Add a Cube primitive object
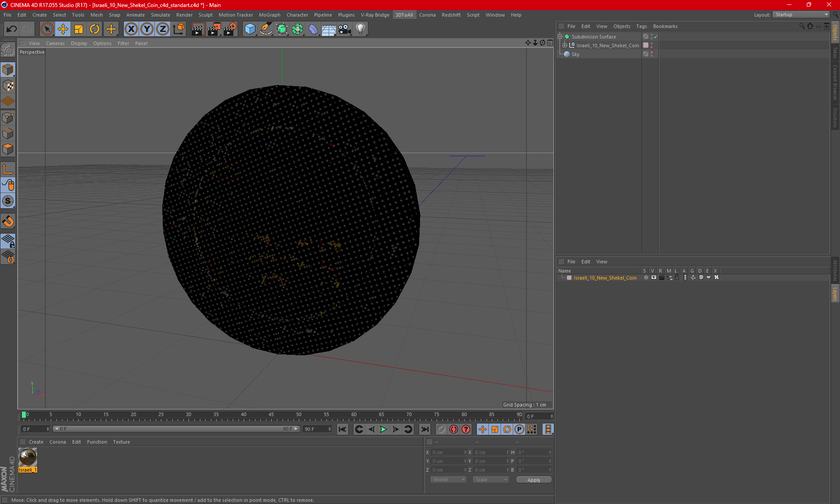 pyautogui.click(x=250, y=29)
